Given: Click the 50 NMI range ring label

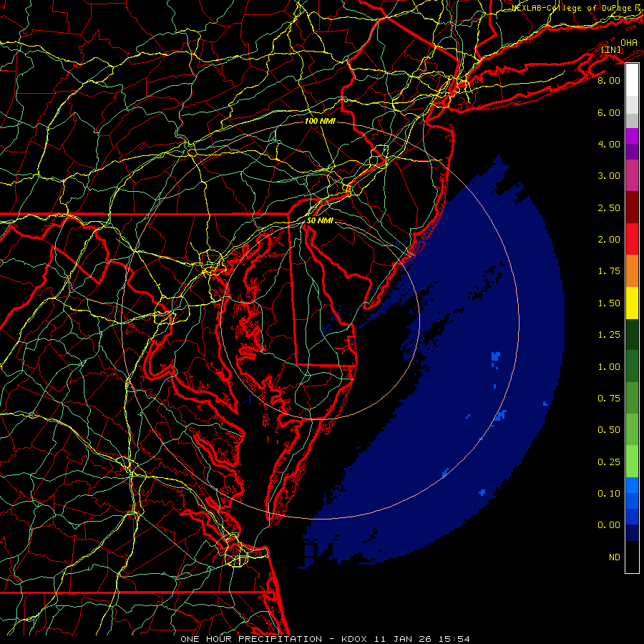Looking at the screenshot, I should (x=320, y=220).
